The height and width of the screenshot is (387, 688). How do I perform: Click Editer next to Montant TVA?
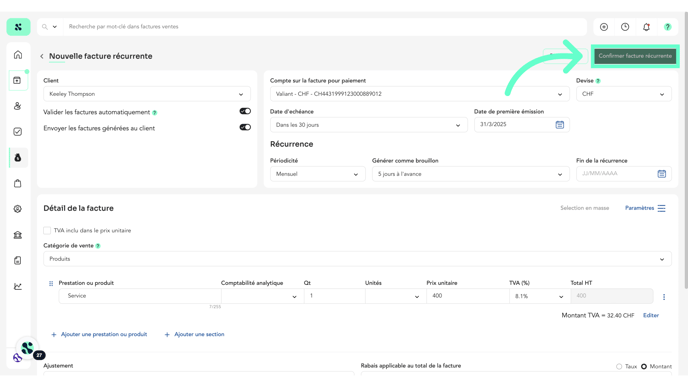point(651,315)
